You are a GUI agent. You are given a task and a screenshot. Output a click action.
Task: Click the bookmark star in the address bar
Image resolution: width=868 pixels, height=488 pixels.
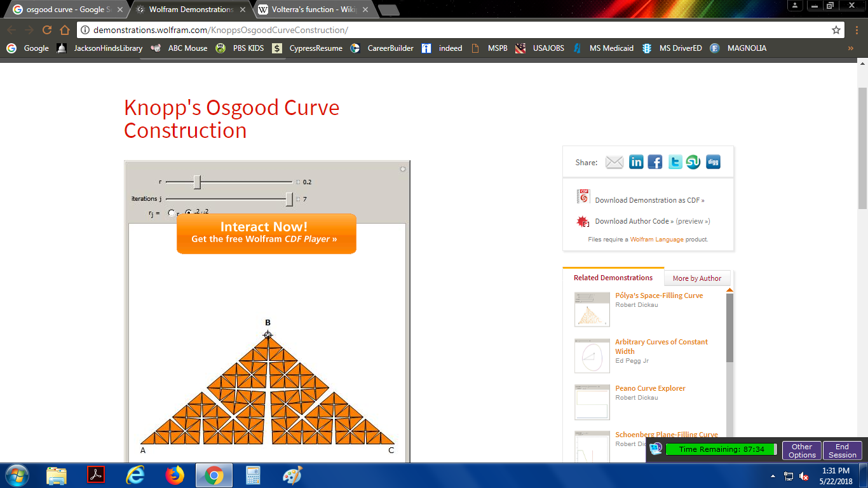836,30
